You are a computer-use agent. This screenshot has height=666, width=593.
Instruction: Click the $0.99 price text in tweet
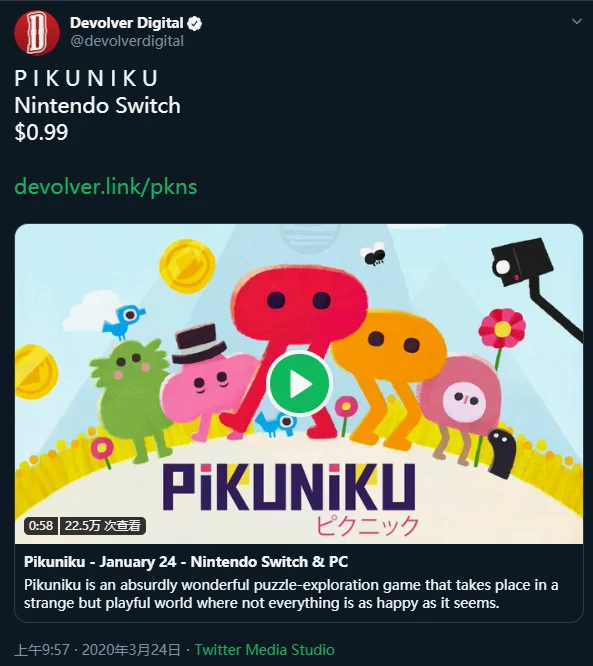coord(41,132)
